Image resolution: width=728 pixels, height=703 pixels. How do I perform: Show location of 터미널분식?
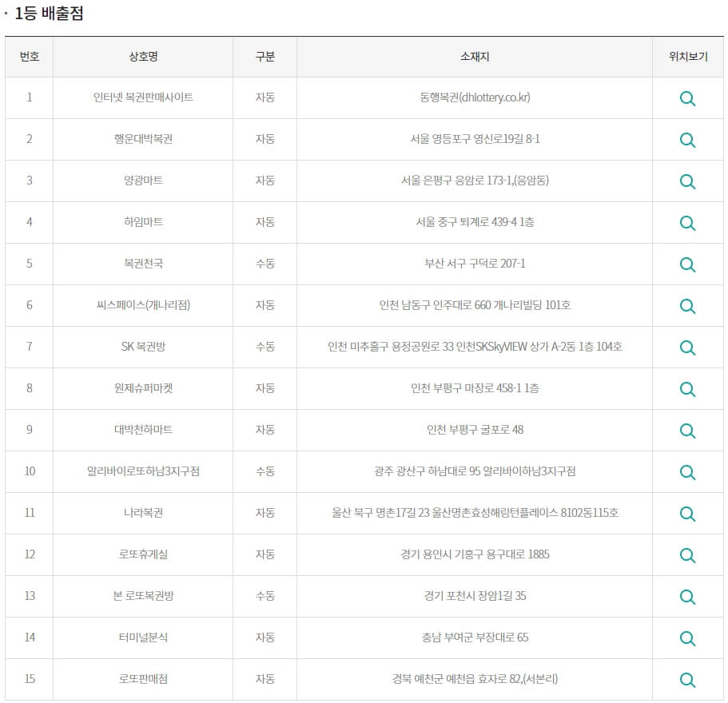click(x=687, y=638)
